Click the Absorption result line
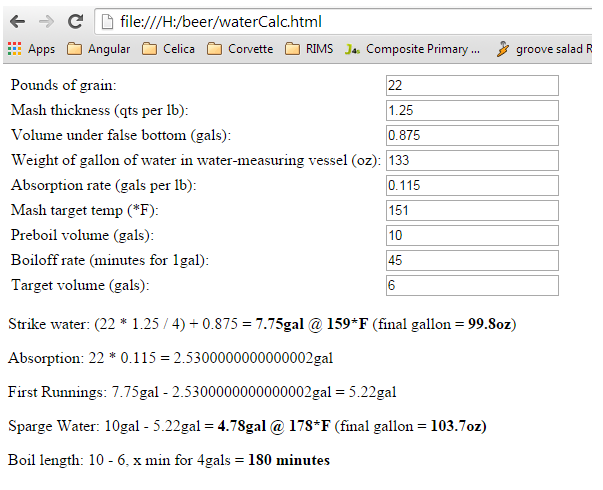The image size is (603, 490). coord(170,358)
